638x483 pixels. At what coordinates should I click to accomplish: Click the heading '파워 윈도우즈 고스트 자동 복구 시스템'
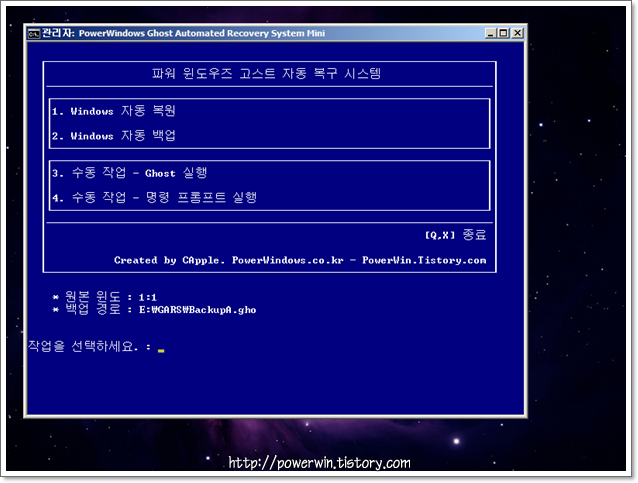[x=266, y=74]
